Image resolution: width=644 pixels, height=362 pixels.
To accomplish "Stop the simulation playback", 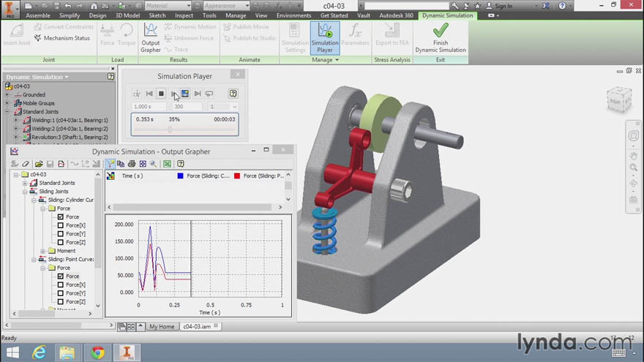I will (161, 94).
